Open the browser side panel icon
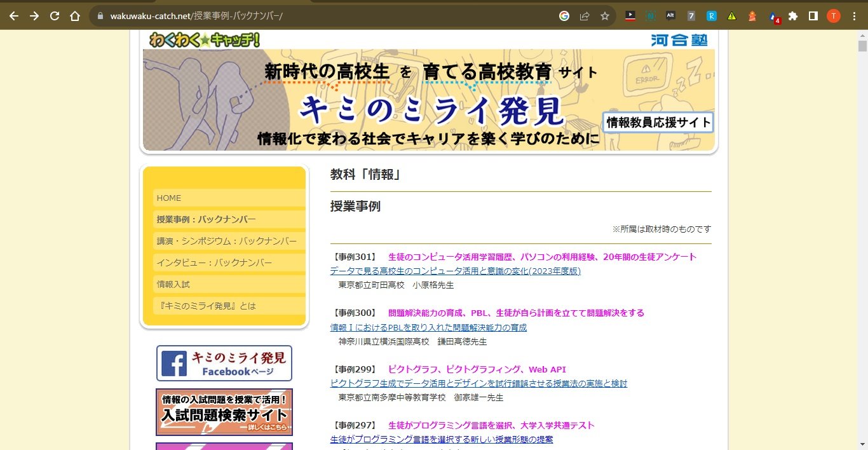Image resolution: width=868 pixels, height=450 pixels. pos(814,15)
